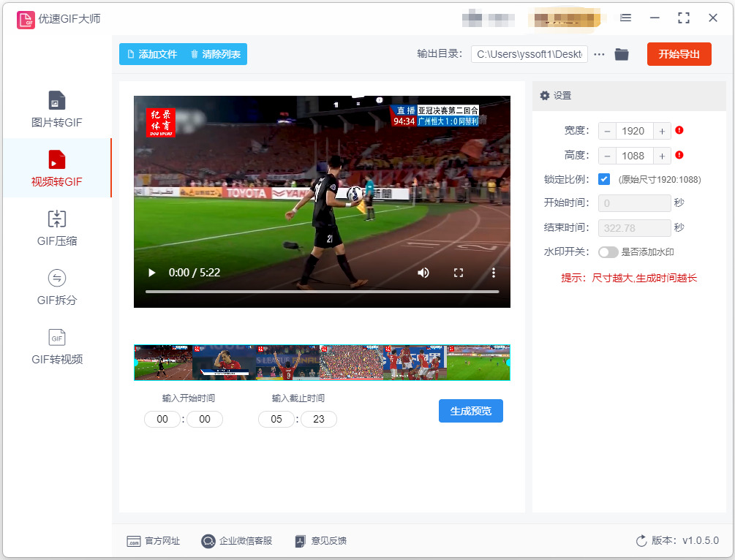The image size is (735, 560).
Task: Click 生成预览 to generate preview
Action: pos(471,411)
